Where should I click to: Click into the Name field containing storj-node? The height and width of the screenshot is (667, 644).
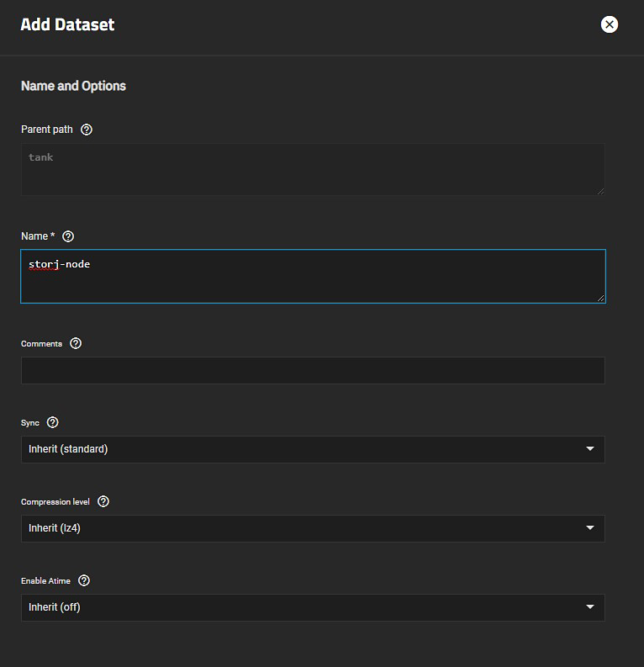[312, 276]
